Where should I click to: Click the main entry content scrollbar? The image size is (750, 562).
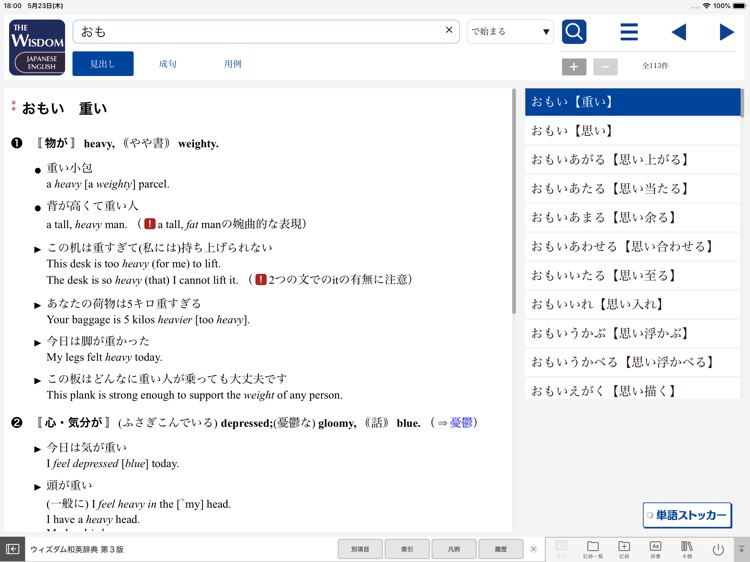click(514, 201)
